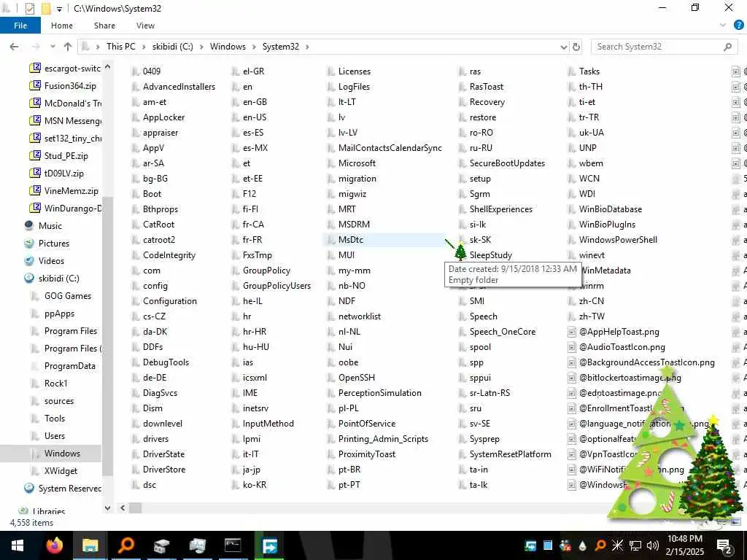Refresh the System32 folder view

[576, 47]
